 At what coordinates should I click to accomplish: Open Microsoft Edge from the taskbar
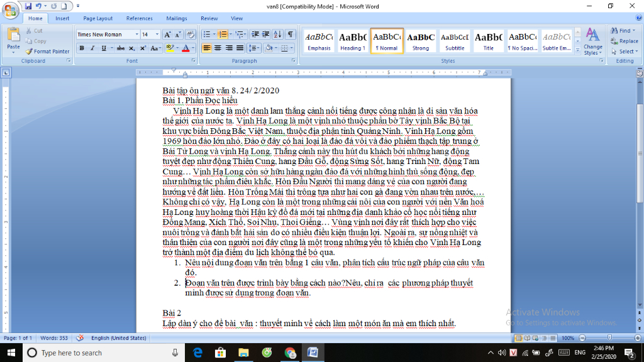pyautogui.click(x=197, y=353)
